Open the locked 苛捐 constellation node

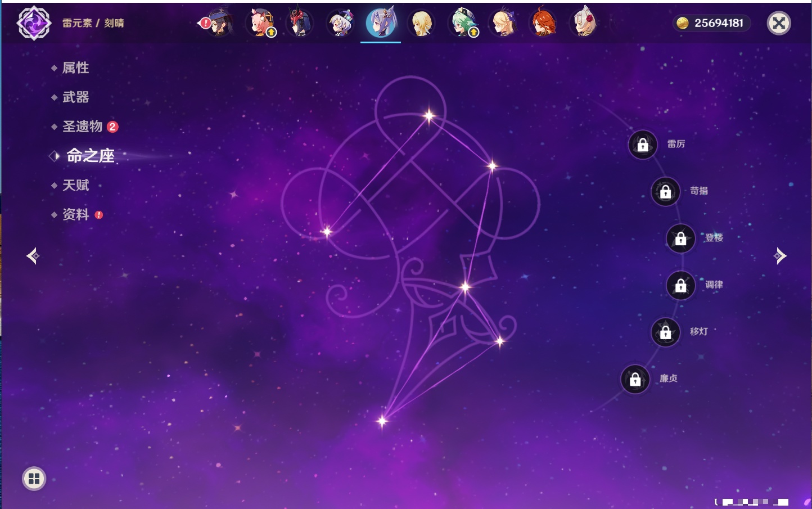pos(665,192)
